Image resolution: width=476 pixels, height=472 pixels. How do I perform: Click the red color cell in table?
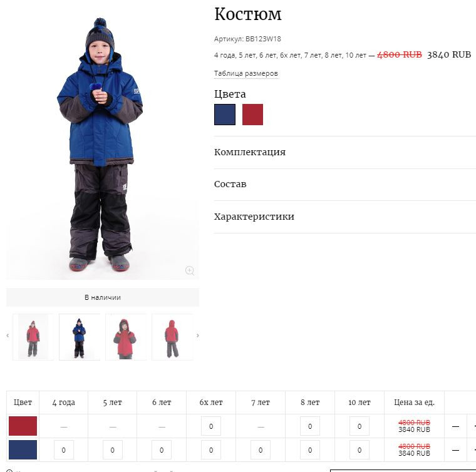coord(23,426)
